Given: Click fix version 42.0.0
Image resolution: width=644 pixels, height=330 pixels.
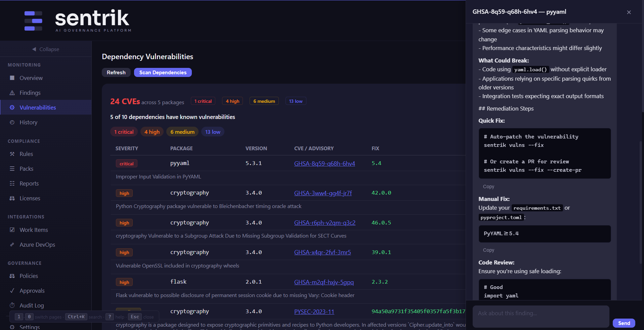Looking at the screenshot, I should [381, 193].
